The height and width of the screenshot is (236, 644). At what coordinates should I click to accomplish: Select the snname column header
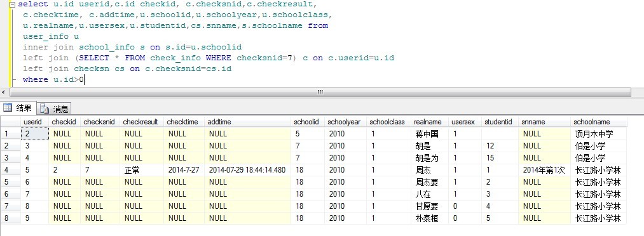click(x=545, y=122)
